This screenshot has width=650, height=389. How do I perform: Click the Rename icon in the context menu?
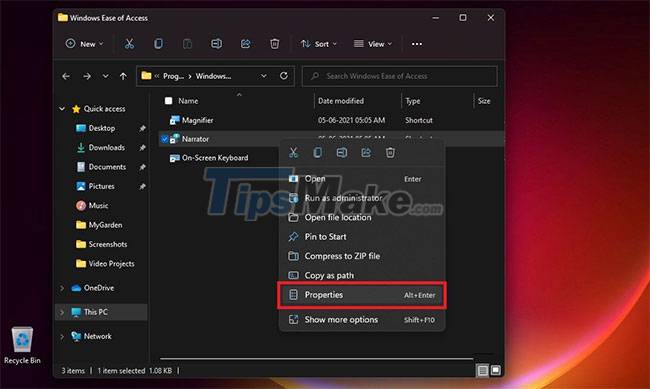[342, 153]
